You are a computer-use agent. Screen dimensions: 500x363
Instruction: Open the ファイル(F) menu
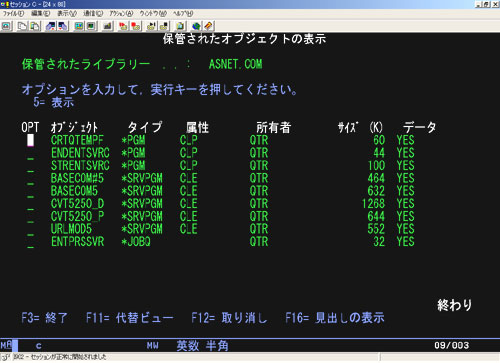[13, 14]
